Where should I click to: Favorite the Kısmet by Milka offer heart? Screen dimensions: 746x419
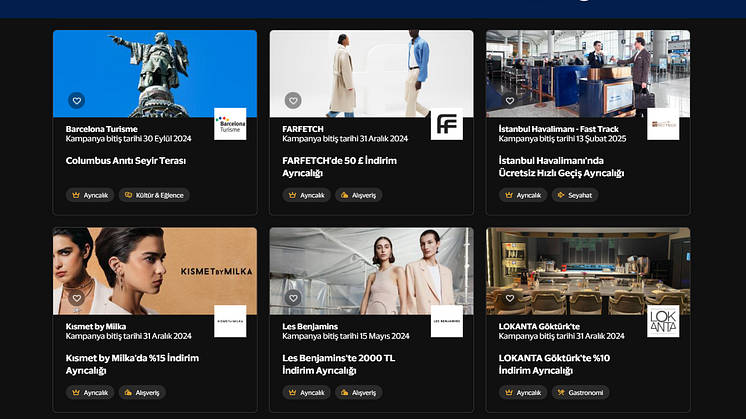point(77,298)
